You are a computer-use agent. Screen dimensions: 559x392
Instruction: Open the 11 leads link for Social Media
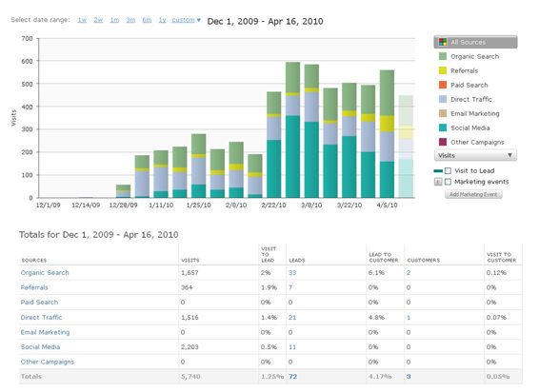pos(292,346)
